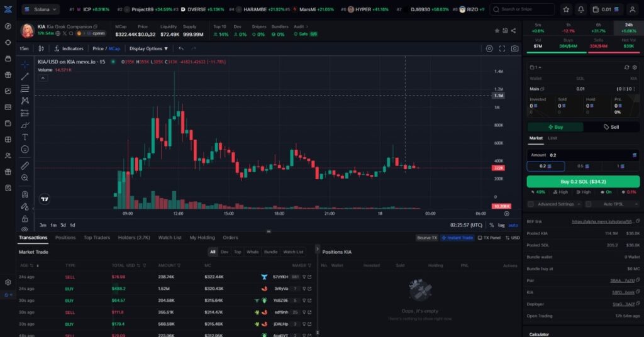Open the Solana network dropdown

(41, 9)
